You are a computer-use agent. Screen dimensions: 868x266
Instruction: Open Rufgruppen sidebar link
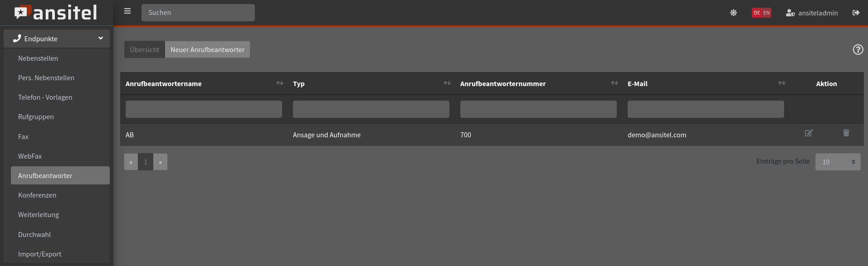coord(36,116)
